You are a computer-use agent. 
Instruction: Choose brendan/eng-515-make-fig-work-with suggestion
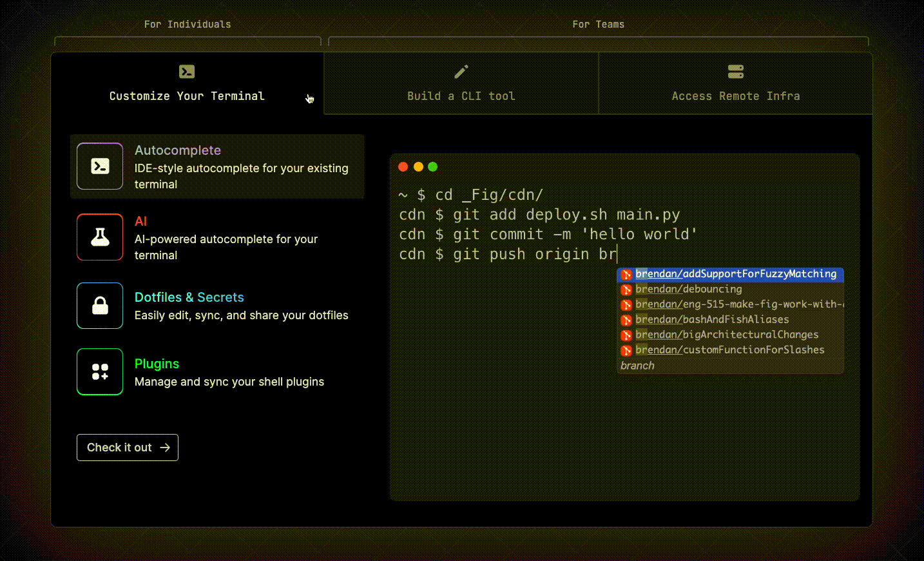[731, 304]
